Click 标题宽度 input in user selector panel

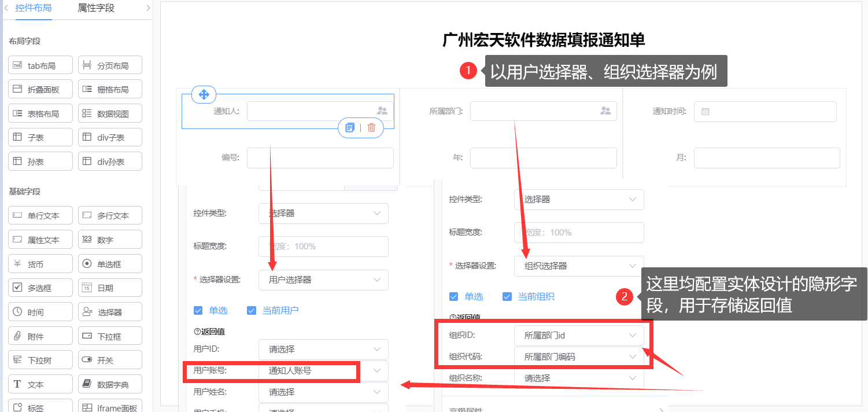tap(323, 247)
